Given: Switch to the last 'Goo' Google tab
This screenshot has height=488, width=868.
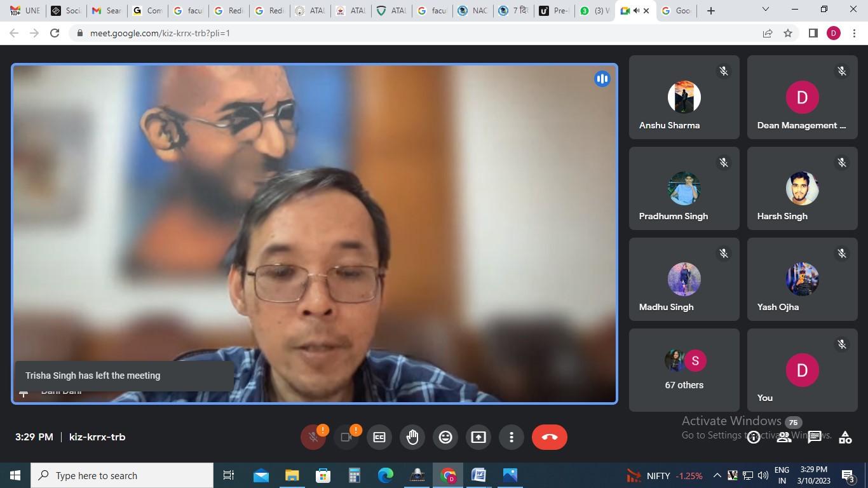Looking at the screenshot, I should pos(675,11).
